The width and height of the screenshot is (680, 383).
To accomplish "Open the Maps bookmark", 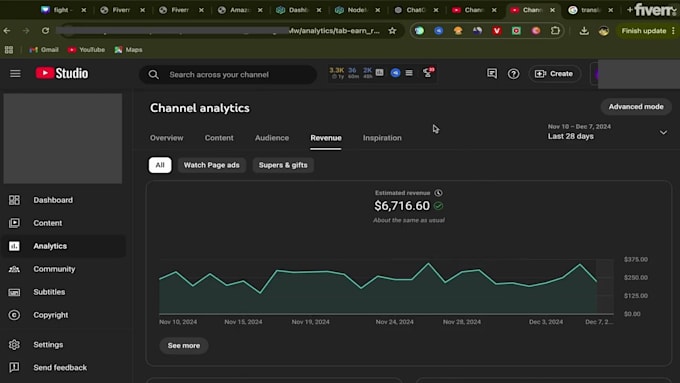I will tap(128, 50).
